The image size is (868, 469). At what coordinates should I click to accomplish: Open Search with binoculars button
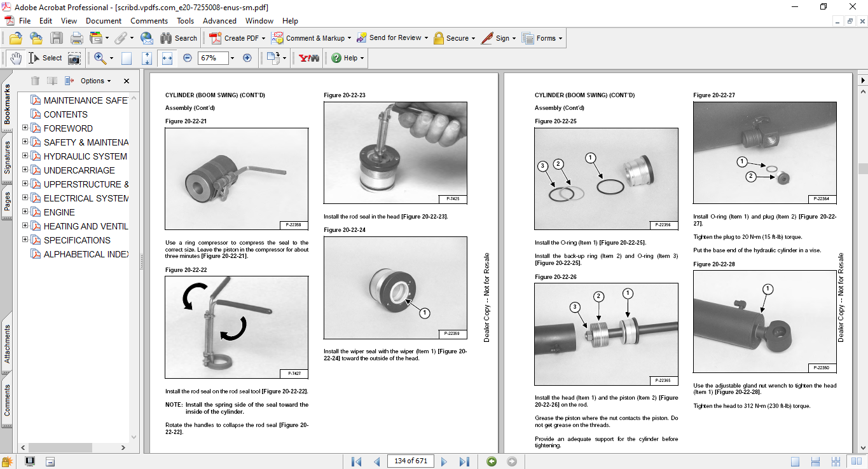(x=179, y=38)
